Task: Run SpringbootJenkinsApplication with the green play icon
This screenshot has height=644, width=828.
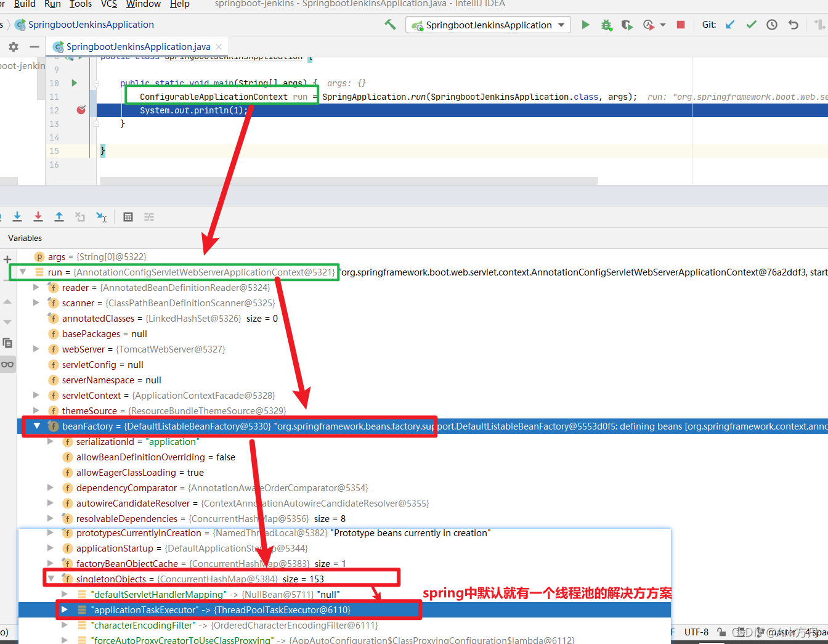Action: point(586,25)
